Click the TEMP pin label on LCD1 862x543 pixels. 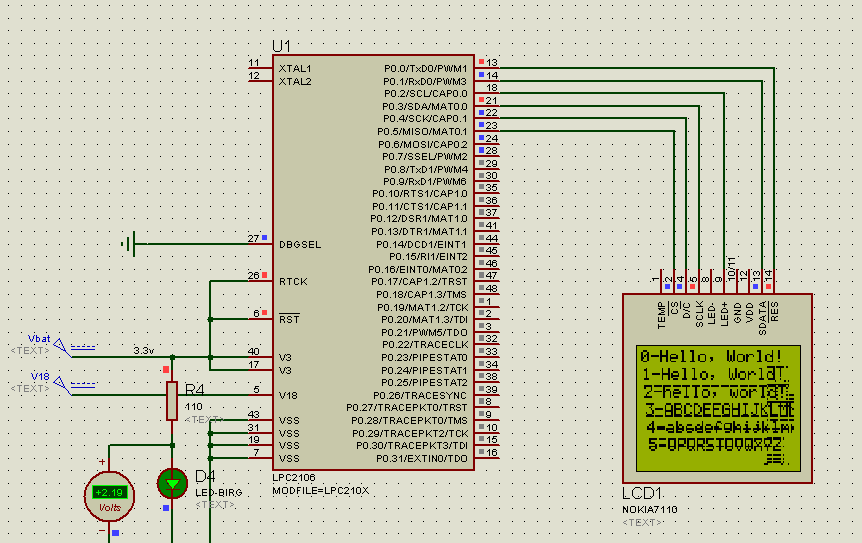661,315
